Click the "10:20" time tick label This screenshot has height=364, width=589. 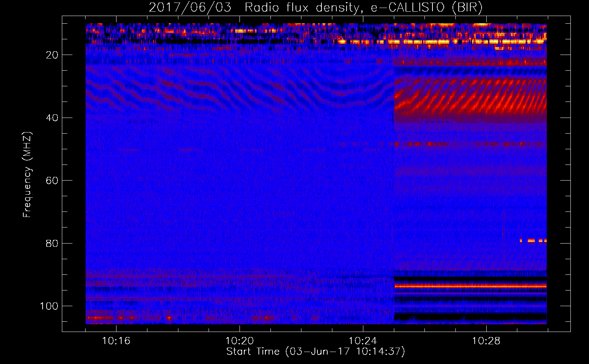[240, 341]
